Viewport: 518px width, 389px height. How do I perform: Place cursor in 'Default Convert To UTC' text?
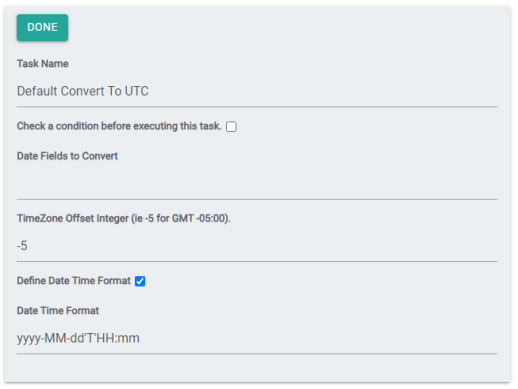(x=83, y=91)
